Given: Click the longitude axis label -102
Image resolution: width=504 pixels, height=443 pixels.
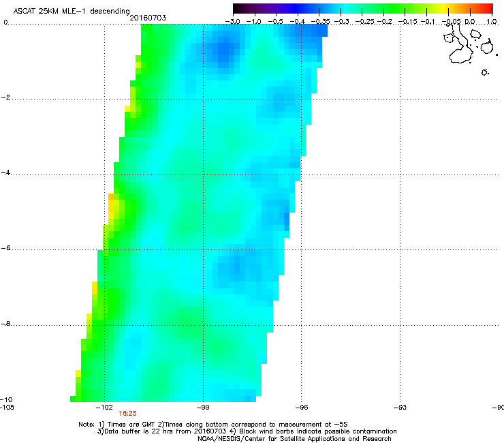Looking at the screenshot, I should click(104, 408).
